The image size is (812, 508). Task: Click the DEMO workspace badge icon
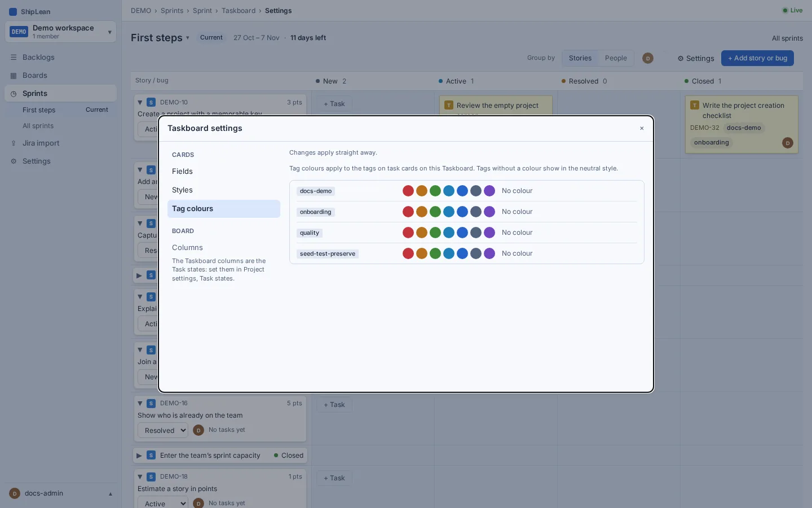(x=19, y=32)
